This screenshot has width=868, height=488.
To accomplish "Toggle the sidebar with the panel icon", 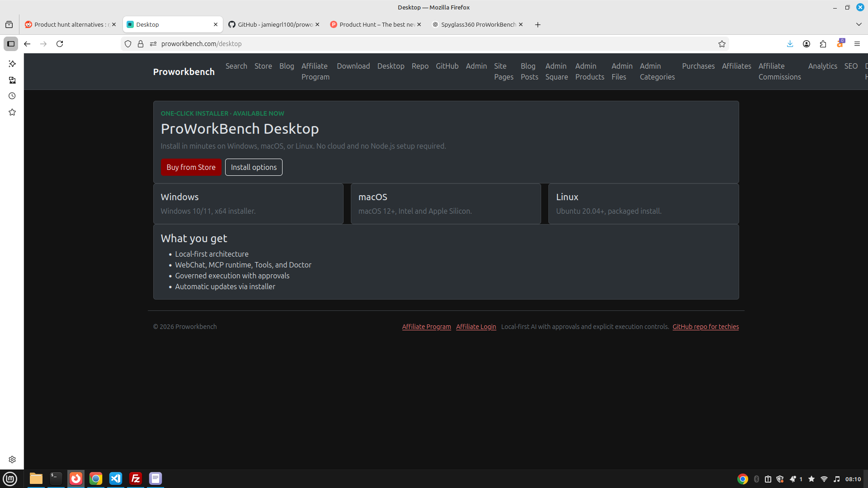I will coord(11,43).
